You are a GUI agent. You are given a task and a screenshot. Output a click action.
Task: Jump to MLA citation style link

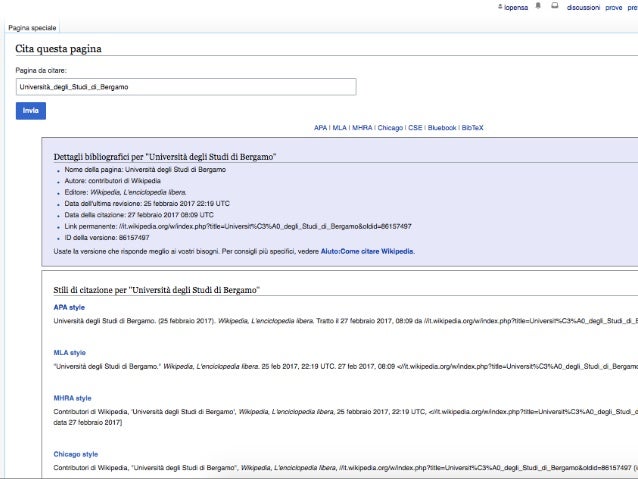339,128
